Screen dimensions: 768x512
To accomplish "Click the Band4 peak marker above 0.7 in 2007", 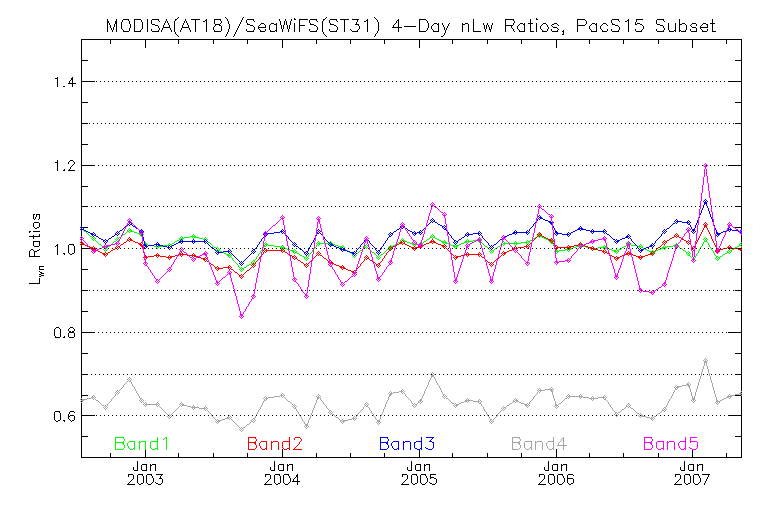I will 705,361.
